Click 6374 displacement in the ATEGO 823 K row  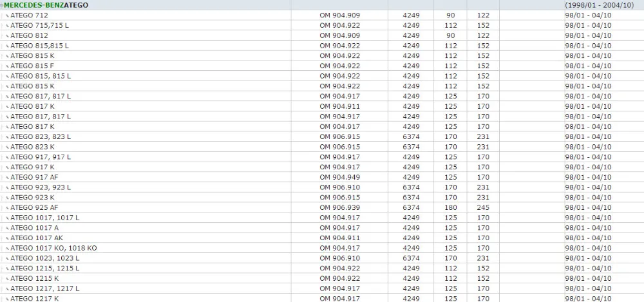pyautogui.click(x=411, y=147)
